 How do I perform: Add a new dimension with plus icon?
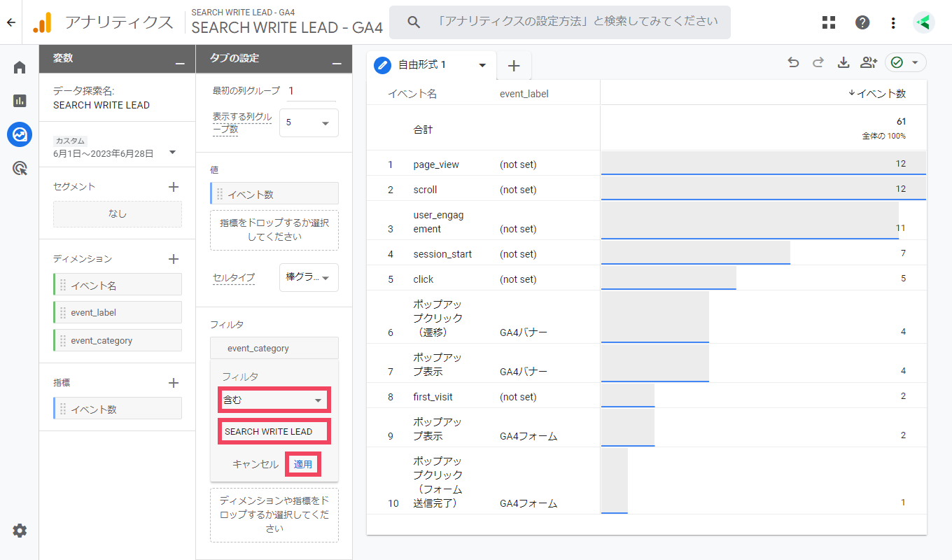point(174,259)
